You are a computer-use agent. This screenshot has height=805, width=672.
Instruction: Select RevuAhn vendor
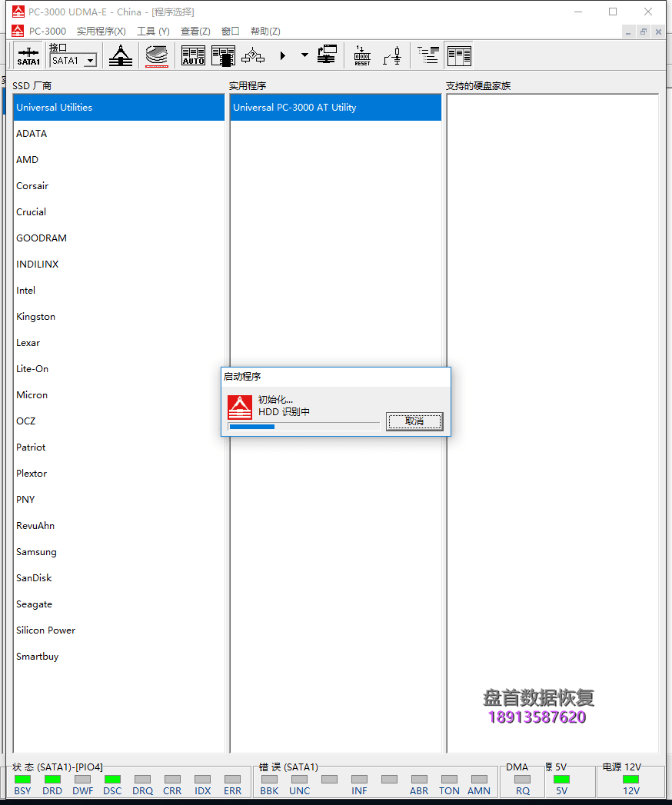coord(118,526)
